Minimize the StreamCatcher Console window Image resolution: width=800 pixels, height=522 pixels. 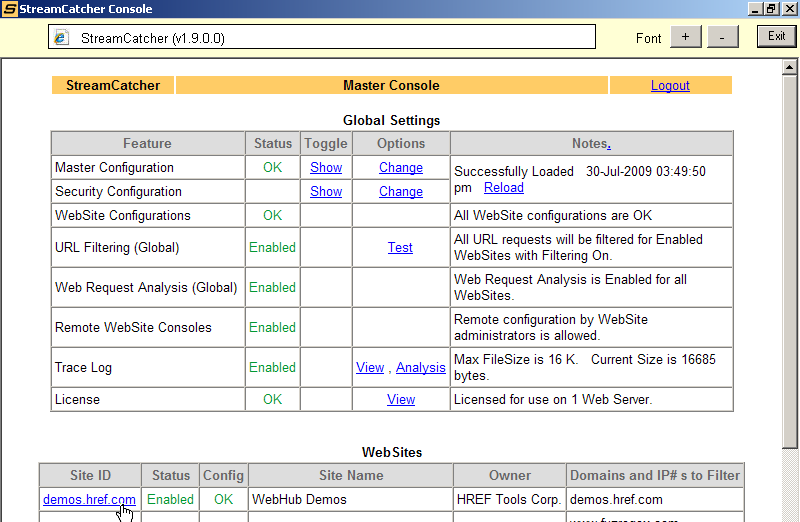[x=756, y=9]
